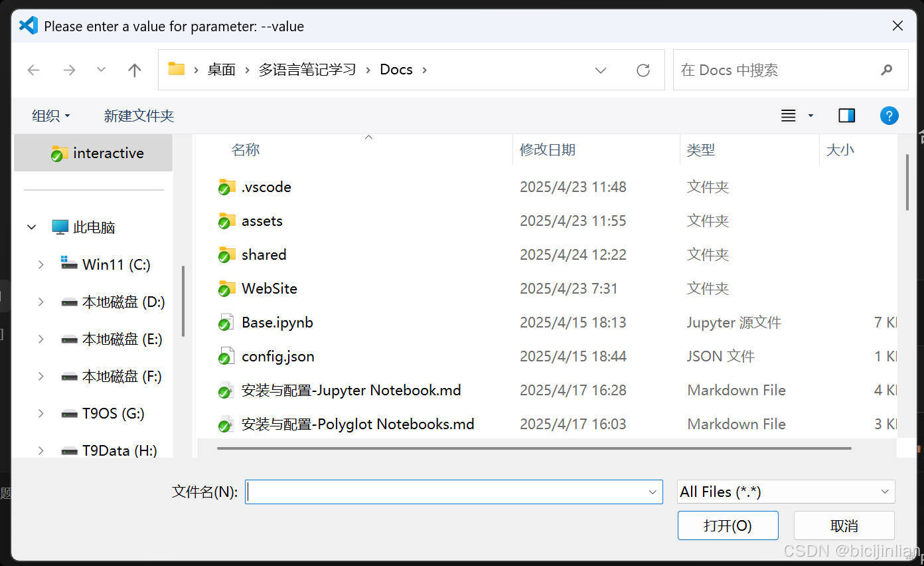Click 安装与配置-Jupyter Notebook.md file icon
The image size is (924, 566).
click(226, 390)
